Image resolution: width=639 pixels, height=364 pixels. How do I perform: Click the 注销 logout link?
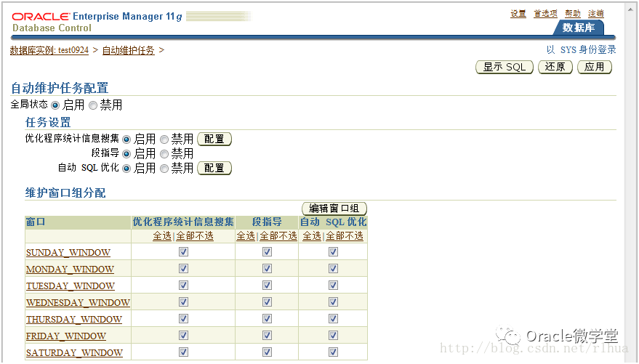596,13
